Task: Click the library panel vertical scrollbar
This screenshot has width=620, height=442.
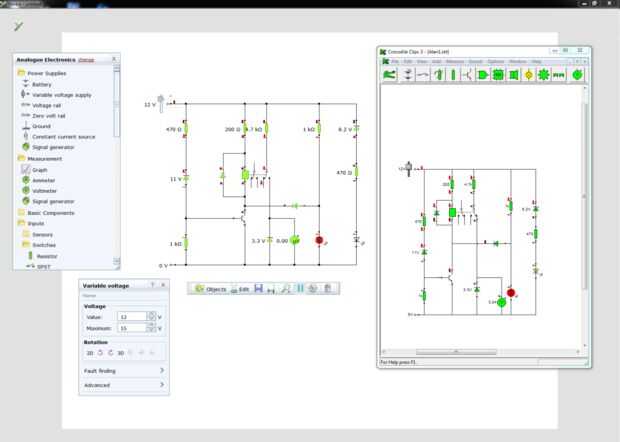Action: 117,103
